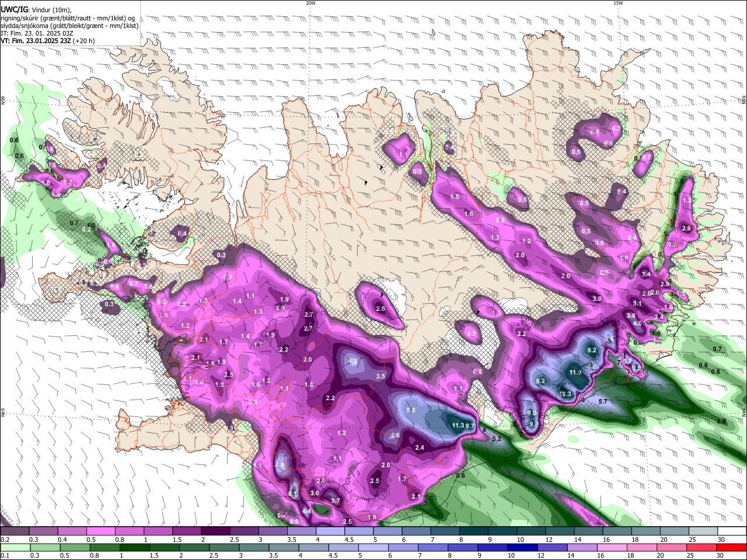Image resolution: width=747 pixels, height=560 pixels.
Task: Click the '9.2' value label
Action: [x=592, y=350]
